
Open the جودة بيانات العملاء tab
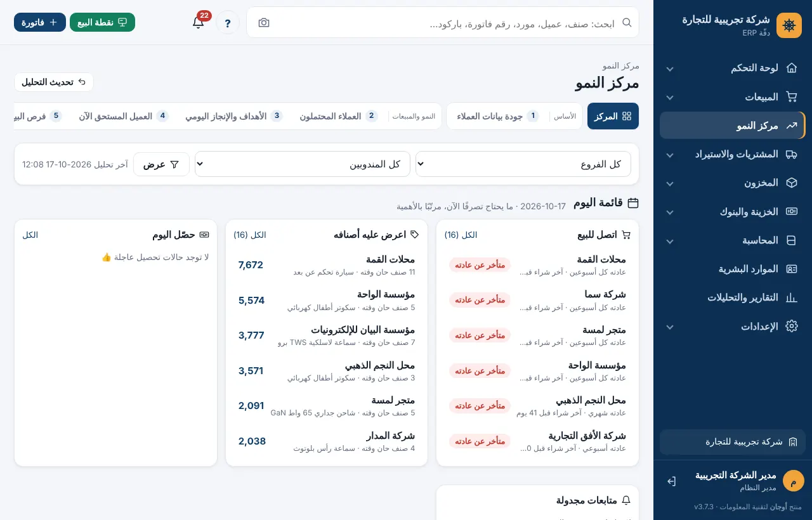click(x=498, y=116)
